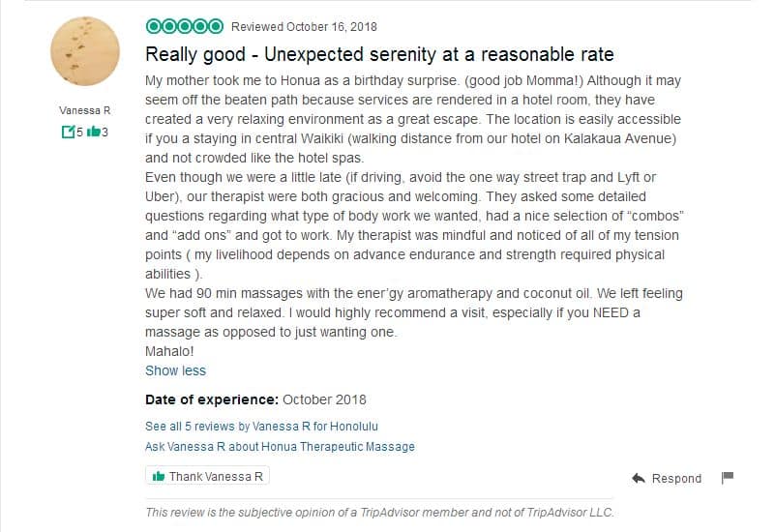Click the green thumbs-up helpful votes icon

94,132
